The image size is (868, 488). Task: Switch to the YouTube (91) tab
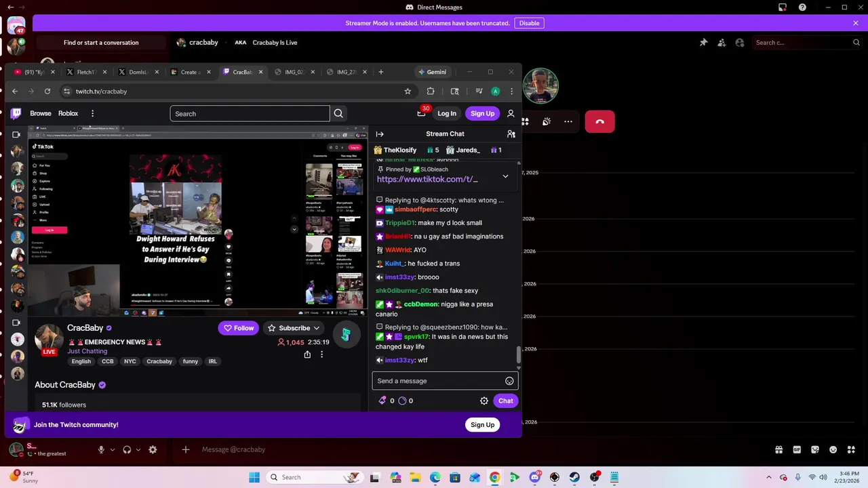pos(34,72)
